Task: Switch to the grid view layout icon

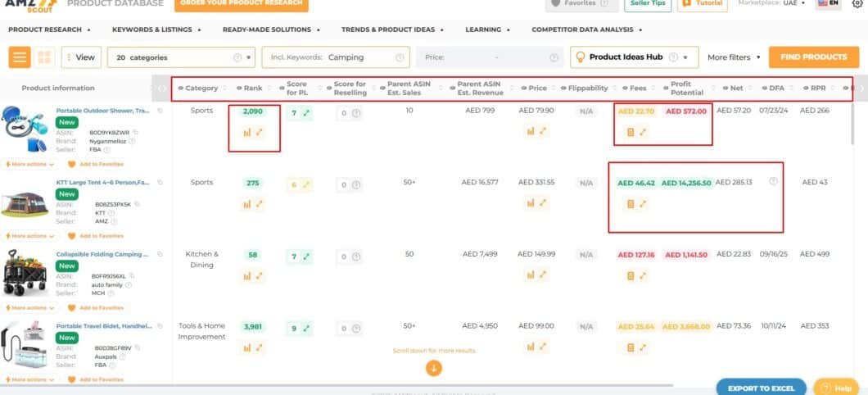Action: pyautogui.click(x=44, y=57)
